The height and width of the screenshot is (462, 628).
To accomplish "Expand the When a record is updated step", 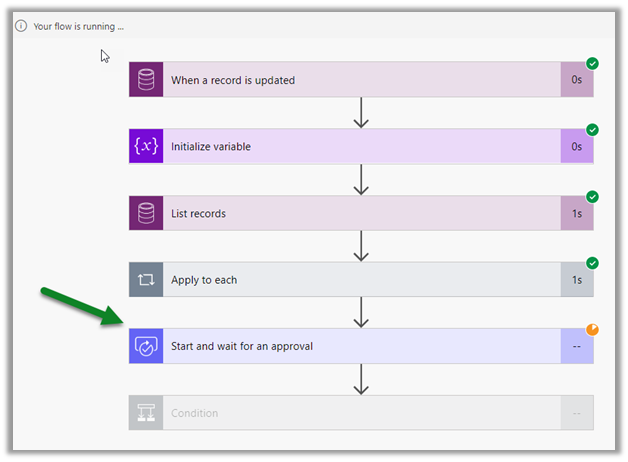I will point(360,80).
